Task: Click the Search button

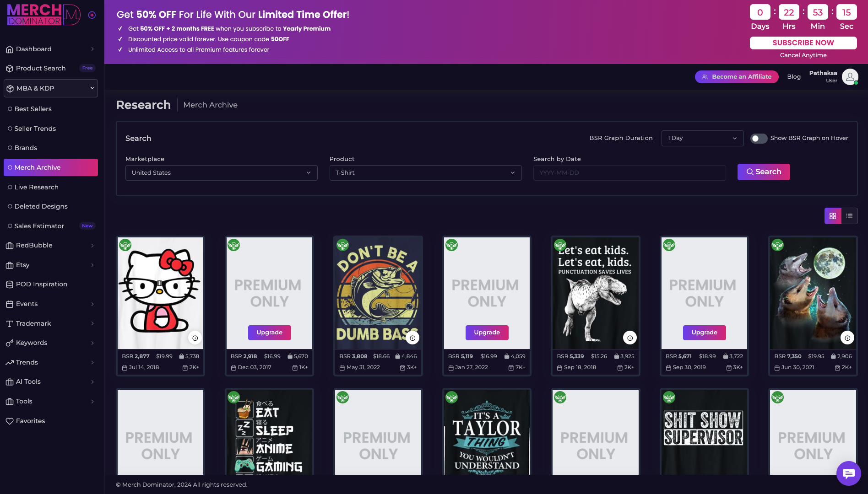Action: pyautogui.click(x=763, y=172)
